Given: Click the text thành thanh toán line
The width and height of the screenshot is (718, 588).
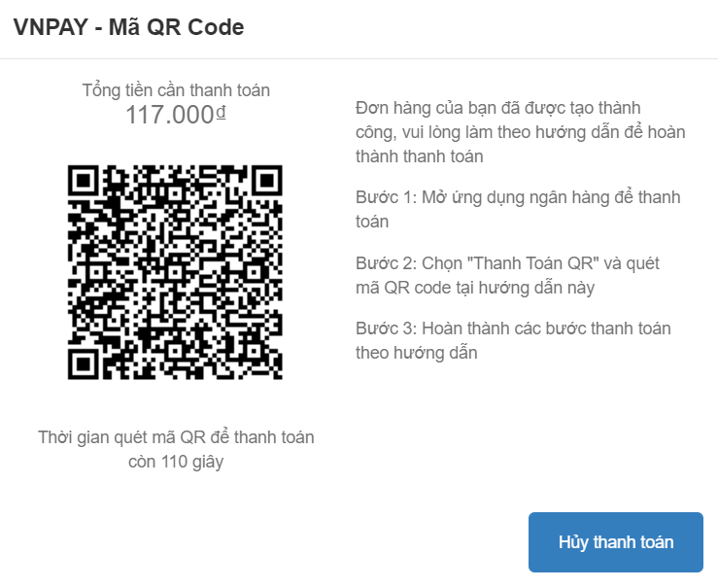Looking at the screenshot, I should click(420, 156).
